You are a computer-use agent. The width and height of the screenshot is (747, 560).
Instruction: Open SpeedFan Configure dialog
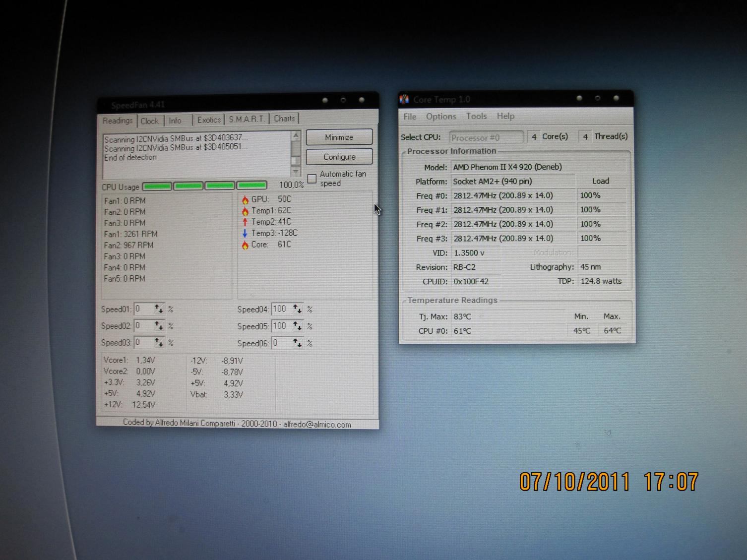coord(339,157)
